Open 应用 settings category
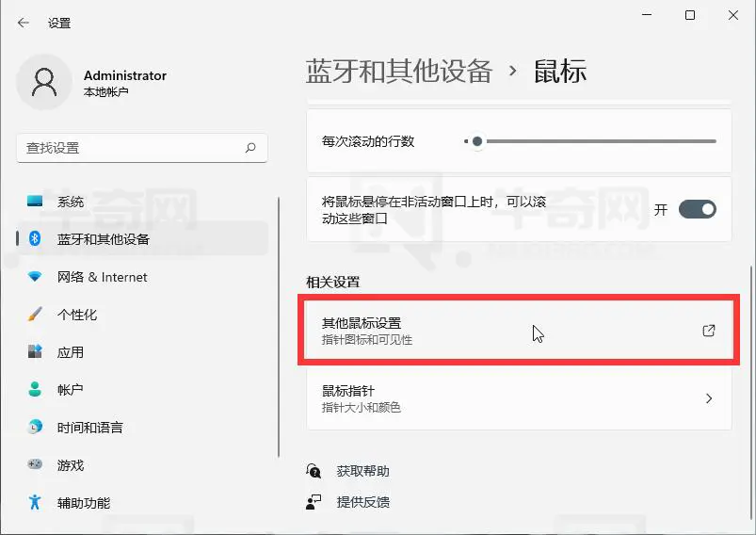756x535 pixels. (142, 352)
